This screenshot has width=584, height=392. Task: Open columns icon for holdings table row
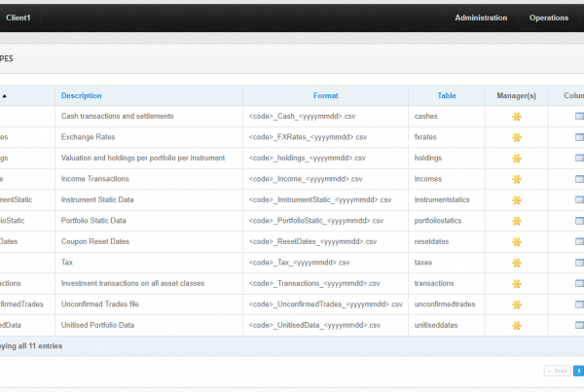579,159
